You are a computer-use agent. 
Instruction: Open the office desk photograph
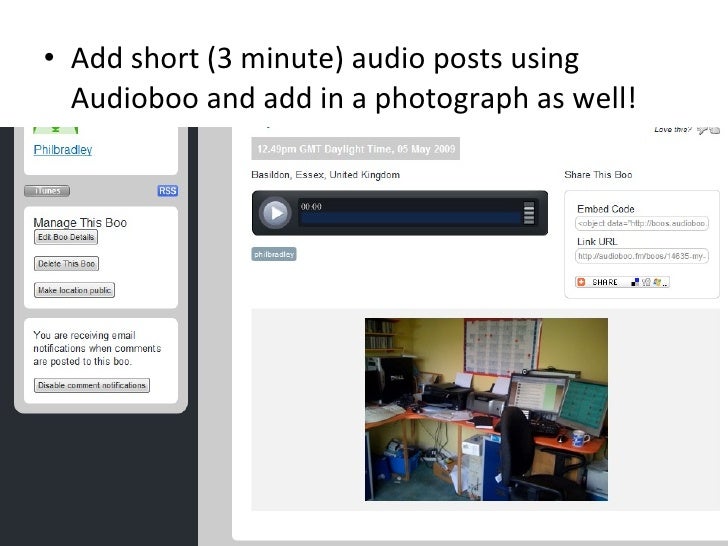(x=486, y=409)
